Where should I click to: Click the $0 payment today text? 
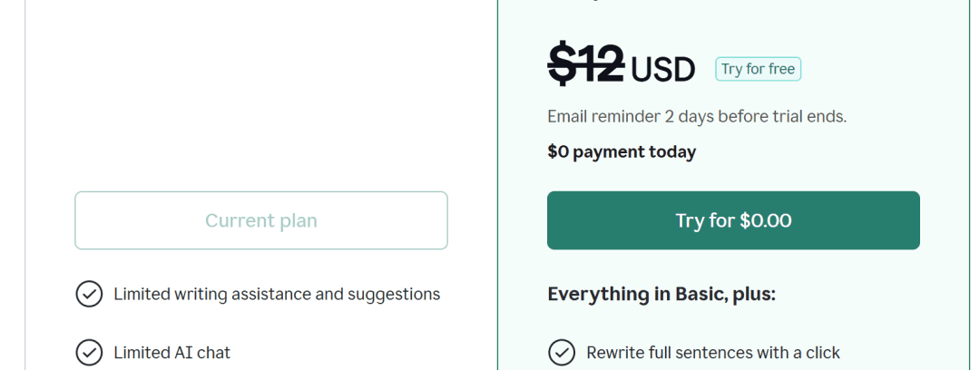(x=622, y=151)
